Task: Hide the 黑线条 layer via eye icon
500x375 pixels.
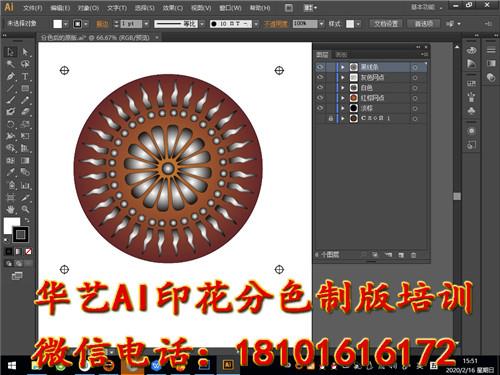Action: point(320,67)
